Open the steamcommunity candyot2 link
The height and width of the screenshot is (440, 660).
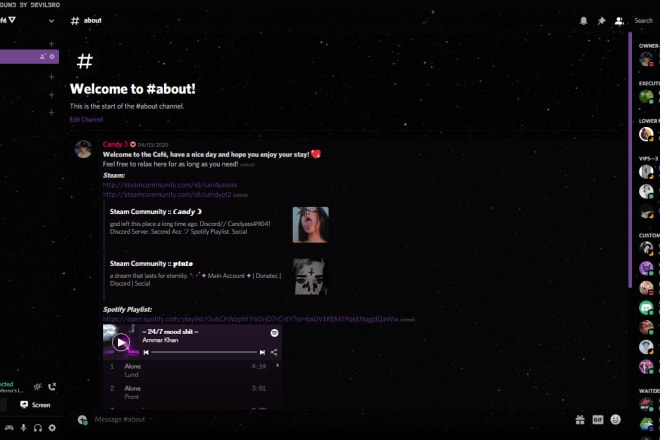click(167, 195)
